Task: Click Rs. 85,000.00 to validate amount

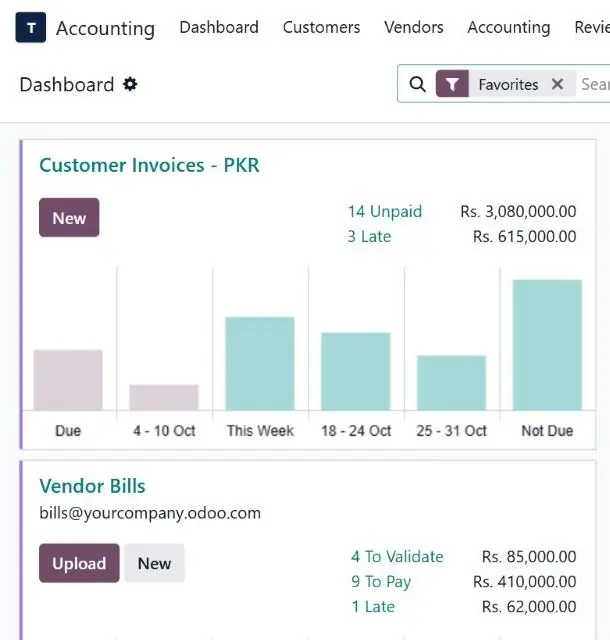Action: click(x=529, y=557)
